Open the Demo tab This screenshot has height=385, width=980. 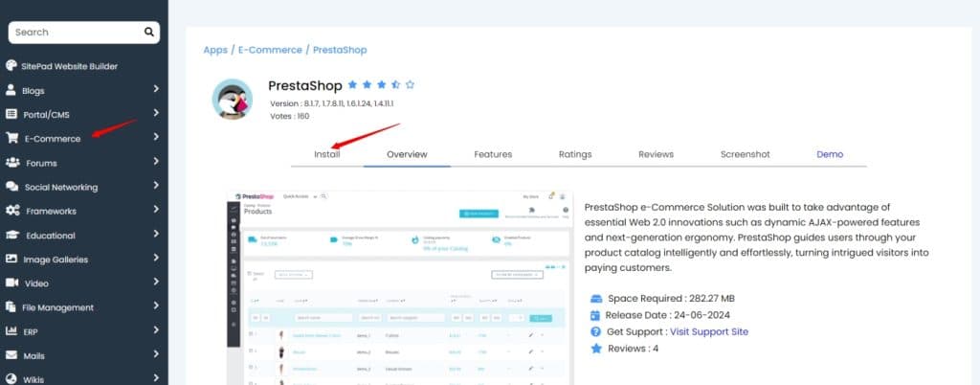830,154
